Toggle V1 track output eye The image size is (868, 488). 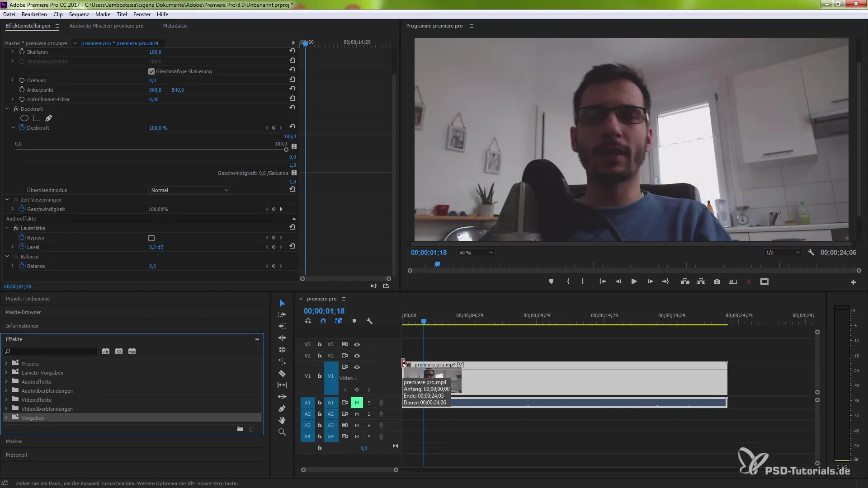pyautogui.click(x=357, y=367)
